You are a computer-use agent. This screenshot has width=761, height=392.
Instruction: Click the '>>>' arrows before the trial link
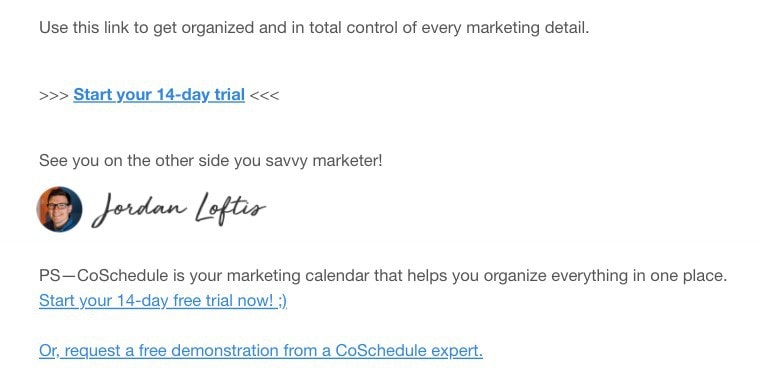tap(54, 95)
